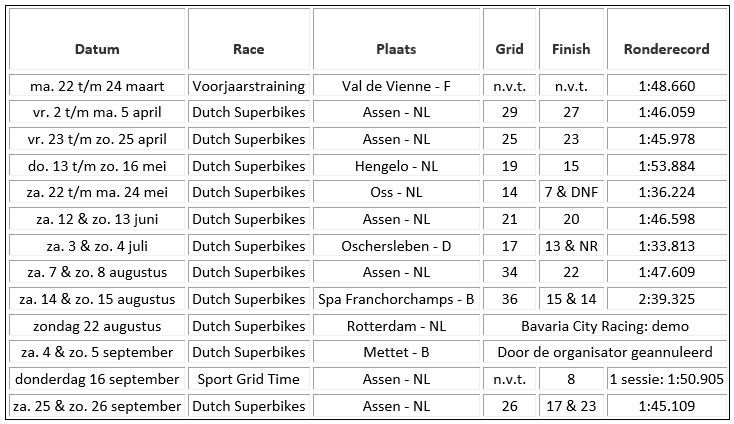Click the 7 & DNF finish cell
Image resolution: width=734 pixels, height=424 pixels.
coord(571,192)
